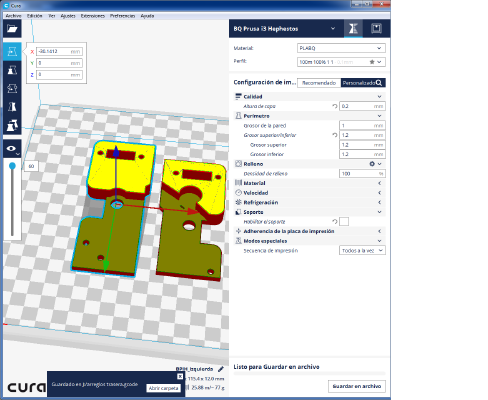Click the search icon in Personalizado
This screenshot has width=488, height=400.
tap(379, 83)
